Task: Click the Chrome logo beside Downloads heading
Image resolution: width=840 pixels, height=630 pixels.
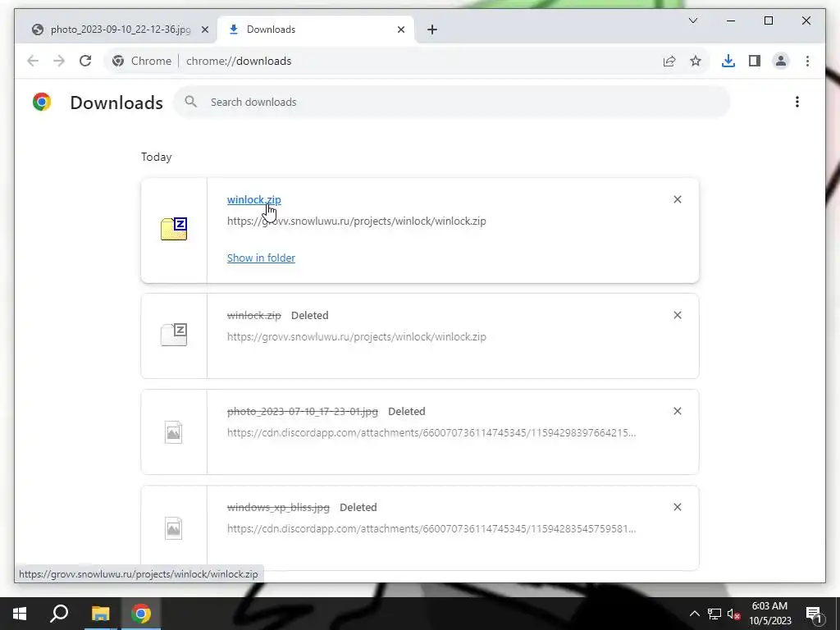Action: 42,102
